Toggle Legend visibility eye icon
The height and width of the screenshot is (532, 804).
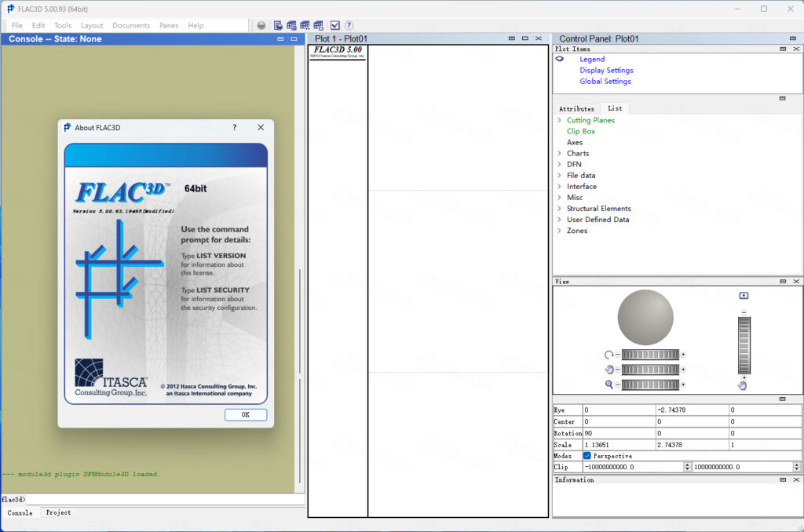point(560,59)
